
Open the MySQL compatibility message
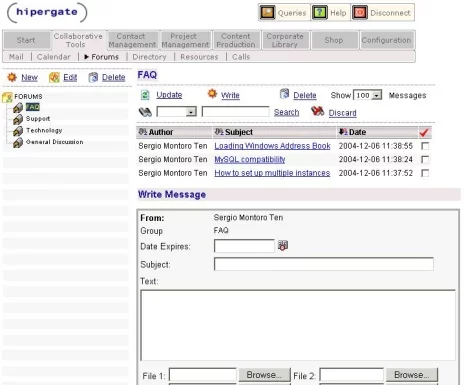pos(250,160)
